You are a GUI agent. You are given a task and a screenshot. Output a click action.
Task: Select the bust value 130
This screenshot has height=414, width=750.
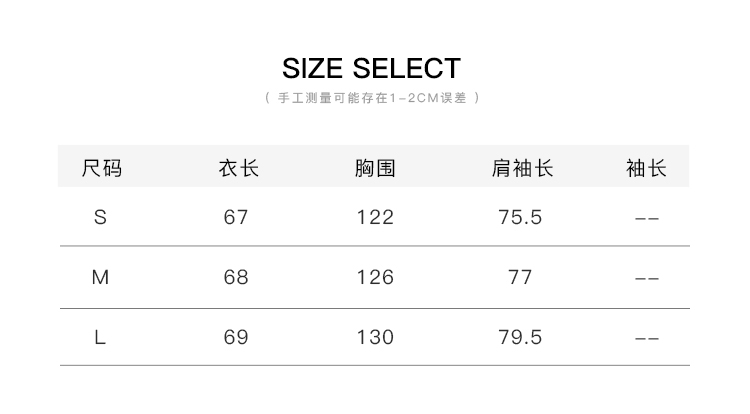point(375,338)
